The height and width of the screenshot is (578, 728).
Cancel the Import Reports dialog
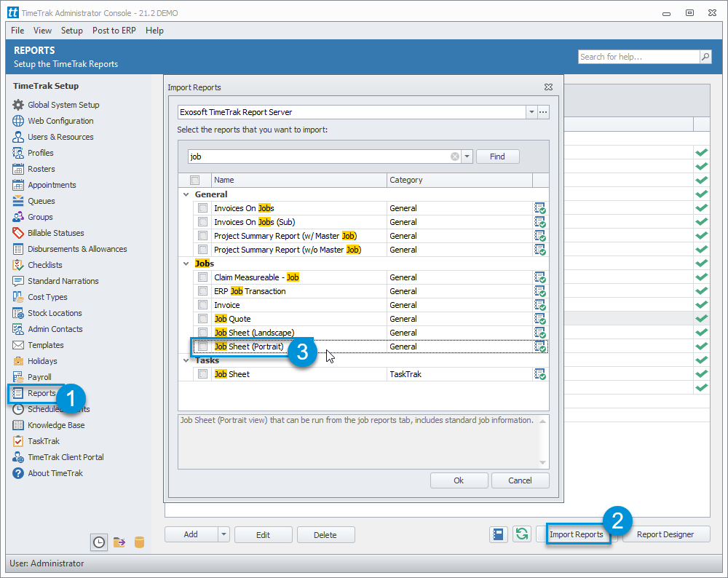tap(520, 480)
